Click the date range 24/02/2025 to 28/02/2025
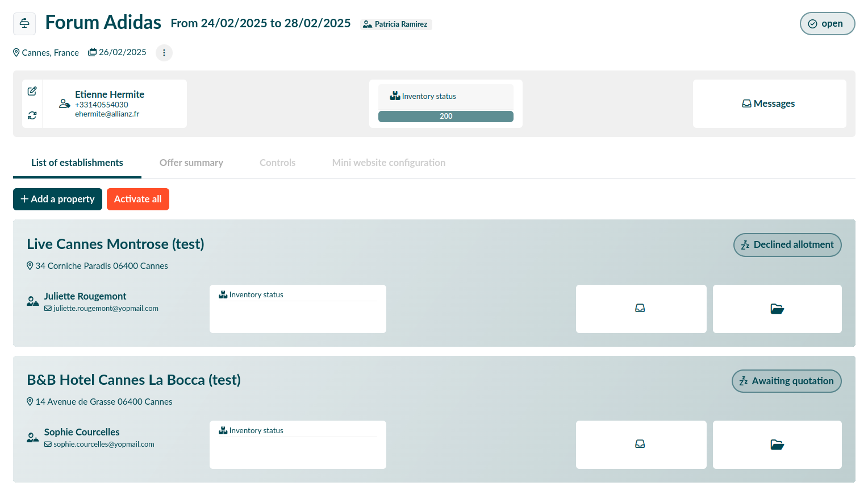 [261, 23]
